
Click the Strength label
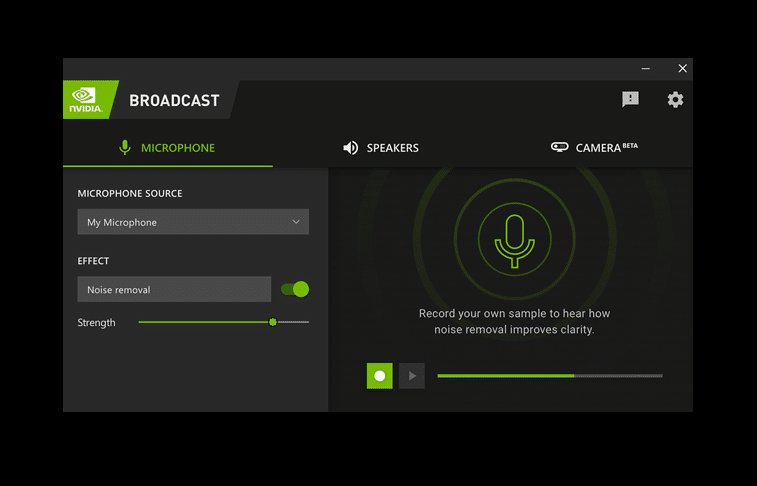(x=97, y=323)
